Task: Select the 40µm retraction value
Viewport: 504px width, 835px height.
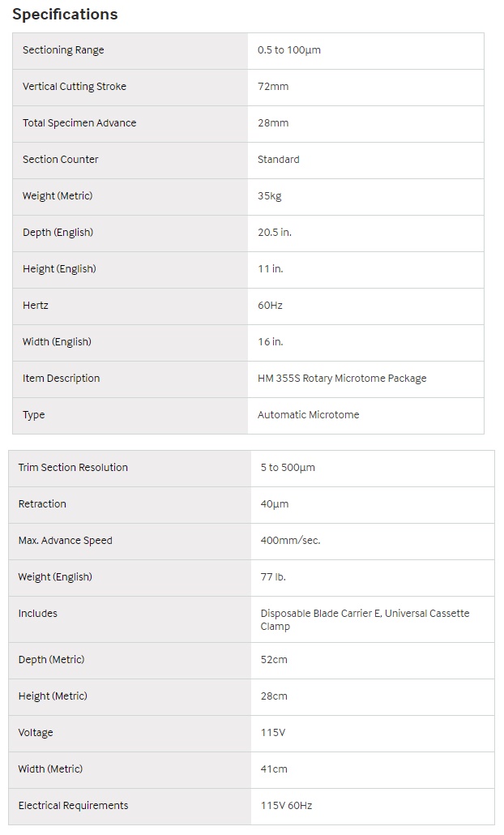Action: click(275, 504)
